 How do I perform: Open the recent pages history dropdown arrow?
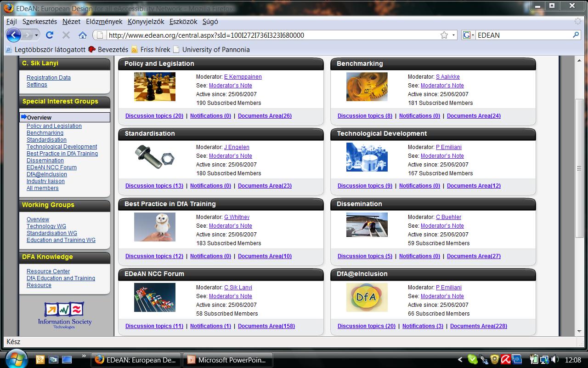pyautogui.click(x=36, y=35)
